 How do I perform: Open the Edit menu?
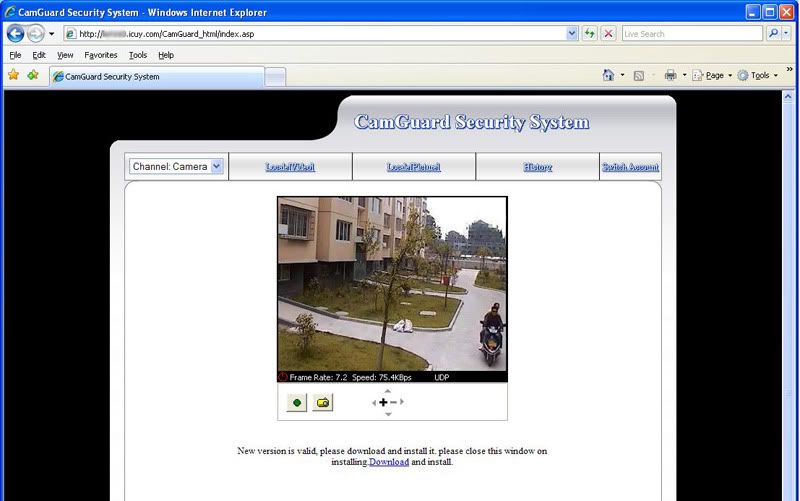[x=39, y=55]
